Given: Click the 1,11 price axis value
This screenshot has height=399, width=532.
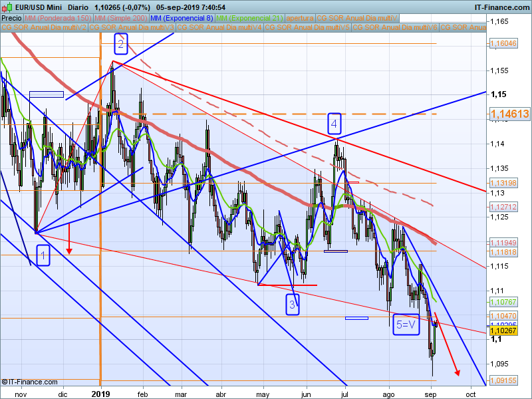Looking at the screenshot, I should (x=497, y=291).
